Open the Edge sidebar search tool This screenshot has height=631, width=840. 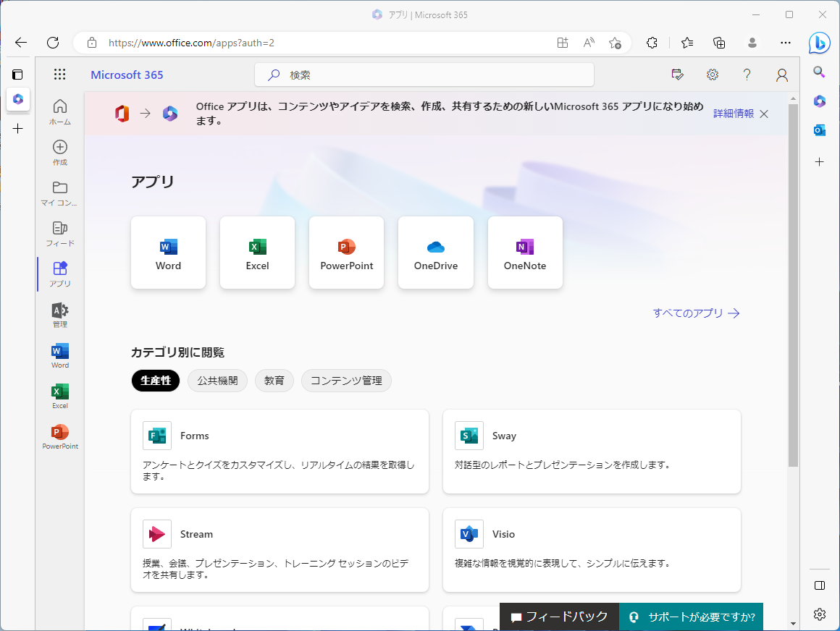[x=819, y=72]
